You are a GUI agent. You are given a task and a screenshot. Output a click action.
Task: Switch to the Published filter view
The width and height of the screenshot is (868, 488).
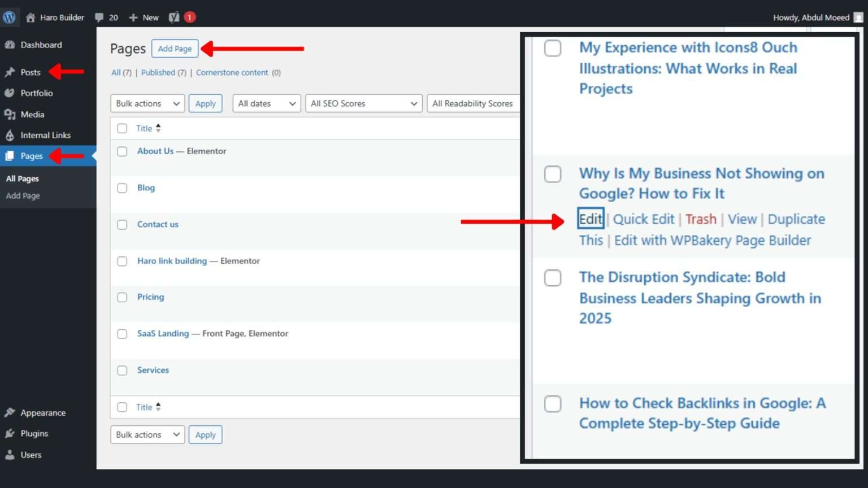(x=158, y=72)
